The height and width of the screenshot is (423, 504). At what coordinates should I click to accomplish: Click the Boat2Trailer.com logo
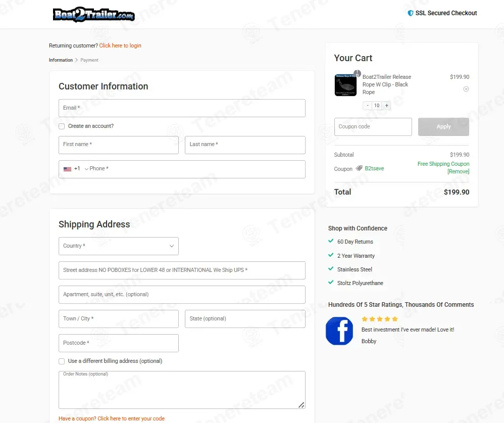[93, 15]
